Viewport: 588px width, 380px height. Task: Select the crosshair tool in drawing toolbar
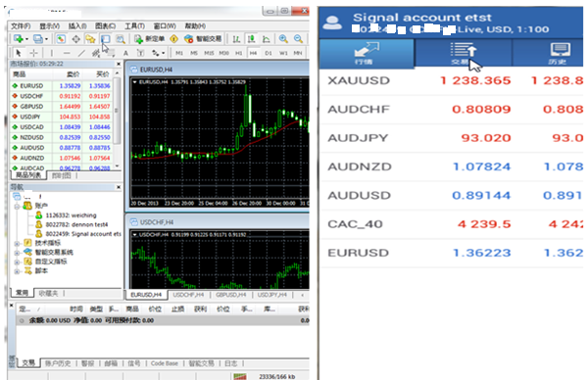coord(33,53)
